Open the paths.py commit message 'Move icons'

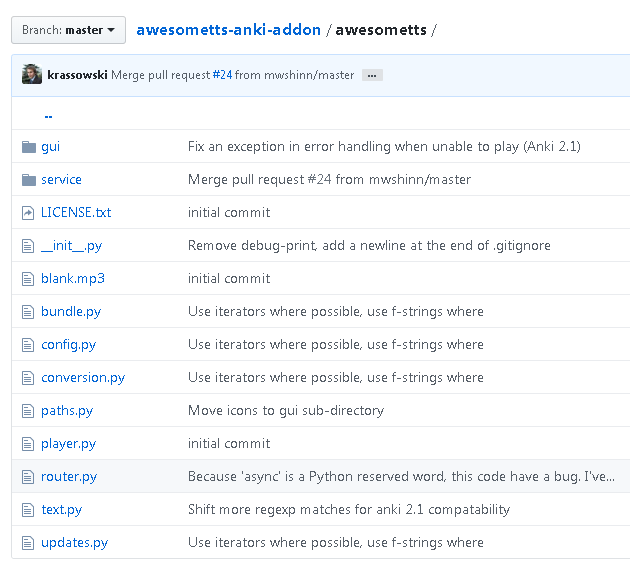tap(285, 411)
